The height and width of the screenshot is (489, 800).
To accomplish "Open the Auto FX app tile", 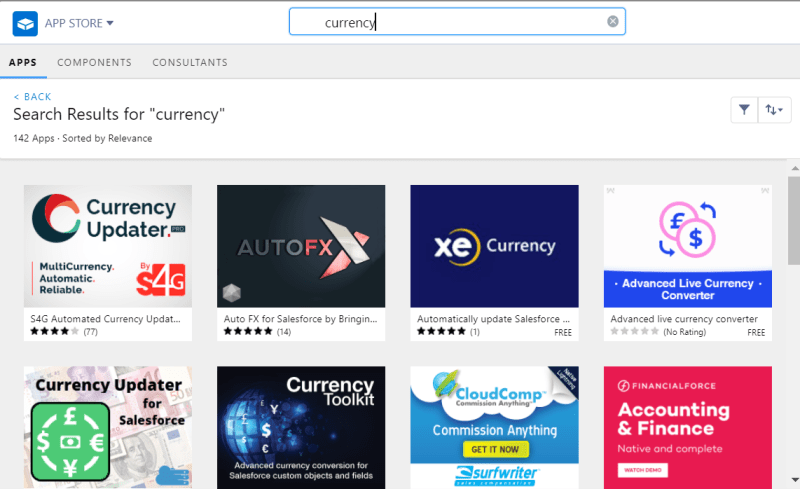I will 301,246.
